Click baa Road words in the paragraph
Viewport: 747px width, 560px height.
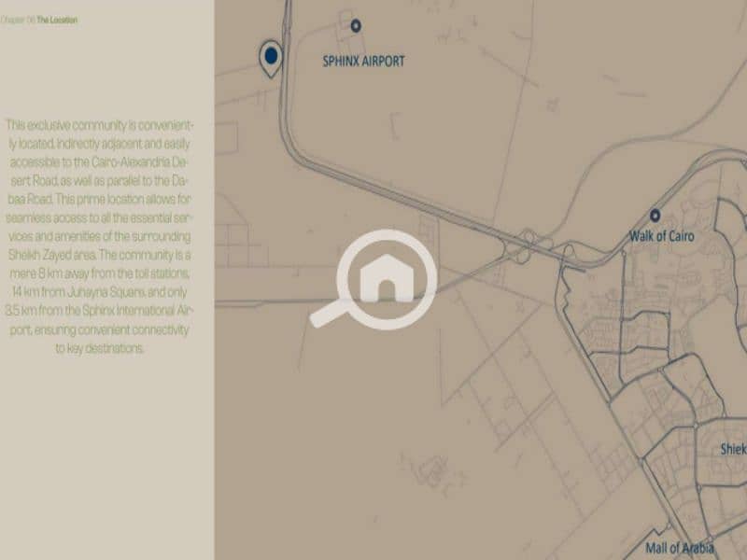tap(30, 199)
